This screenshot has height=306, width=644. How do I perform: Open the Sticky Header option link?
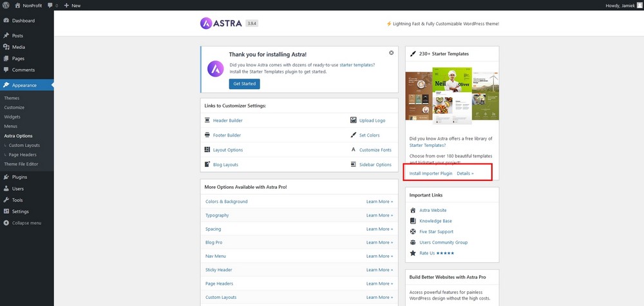(x=218, y=270)
